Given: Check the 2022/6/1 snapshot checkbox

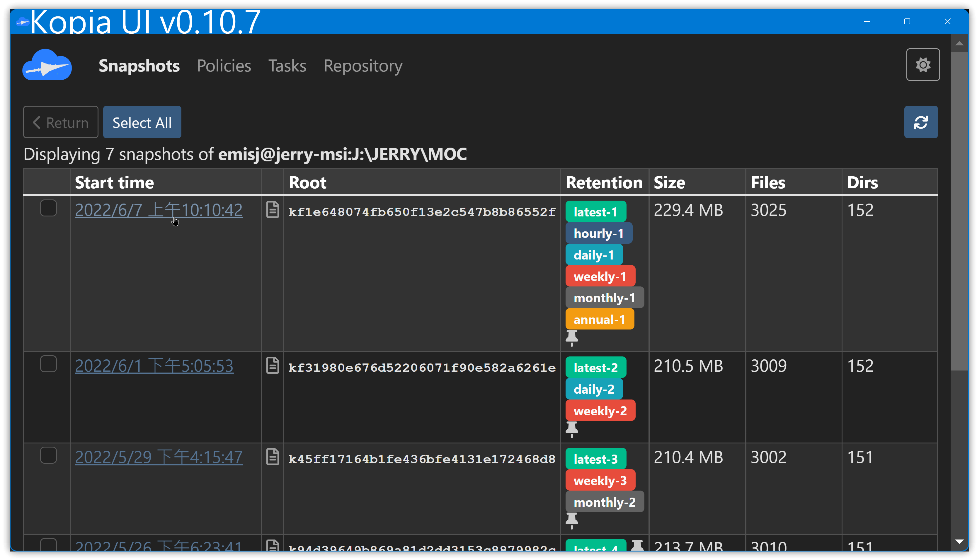Looking at the screenshot, I should click(x=48, y=364).
